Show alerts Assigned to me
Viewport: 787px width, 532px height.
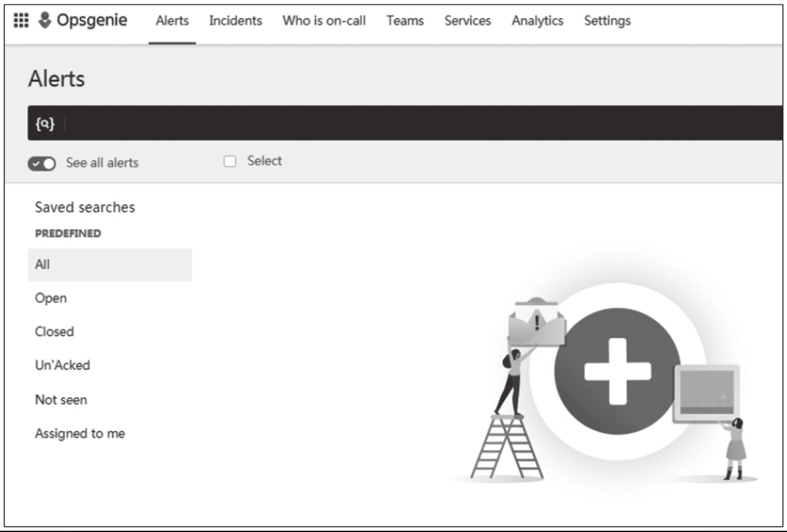pos(80,434)
